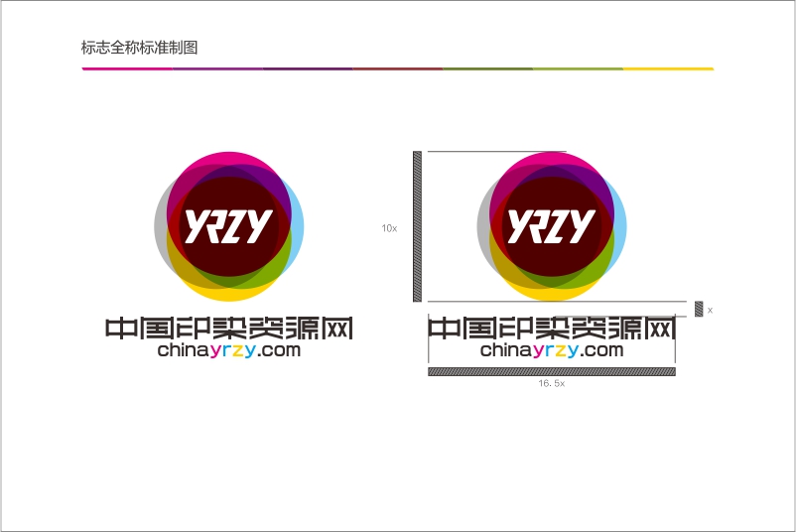Screen dimensions: 796x532
Task: Click chinayrzy.com under the logo without guides
Action: [229, 350]
